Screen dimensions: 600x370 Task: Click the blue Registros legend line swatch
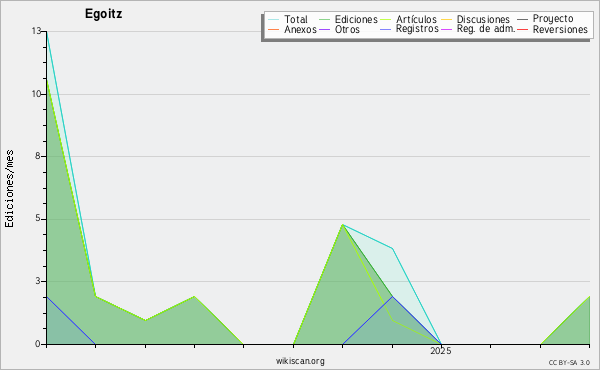click(386, 29)
